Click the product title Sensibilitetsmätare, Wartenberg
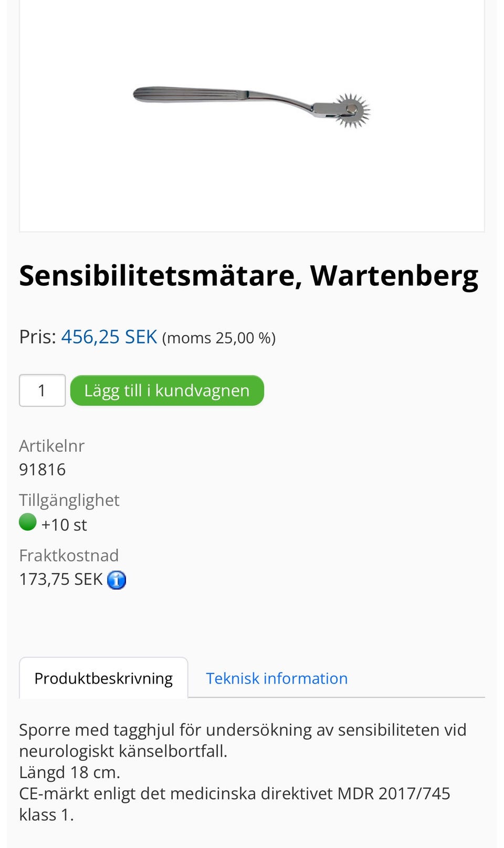The width and height of the screenshot is (504, 848). pyautogui.click(x=249, y=274)
